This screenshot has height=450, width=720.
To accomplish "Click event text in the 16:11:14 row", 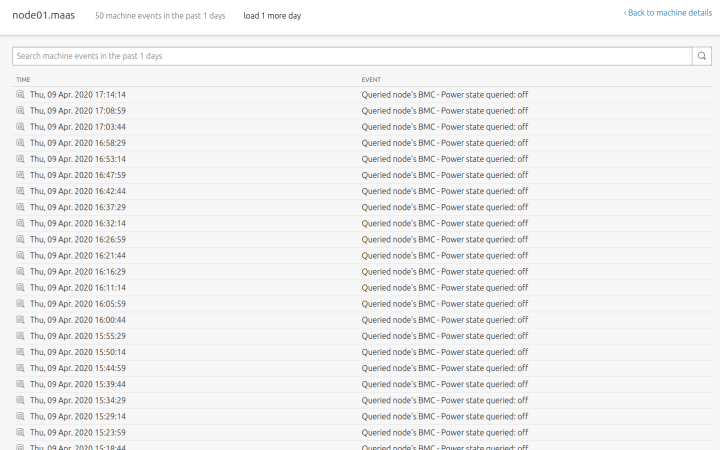I will tap(444, 287).
